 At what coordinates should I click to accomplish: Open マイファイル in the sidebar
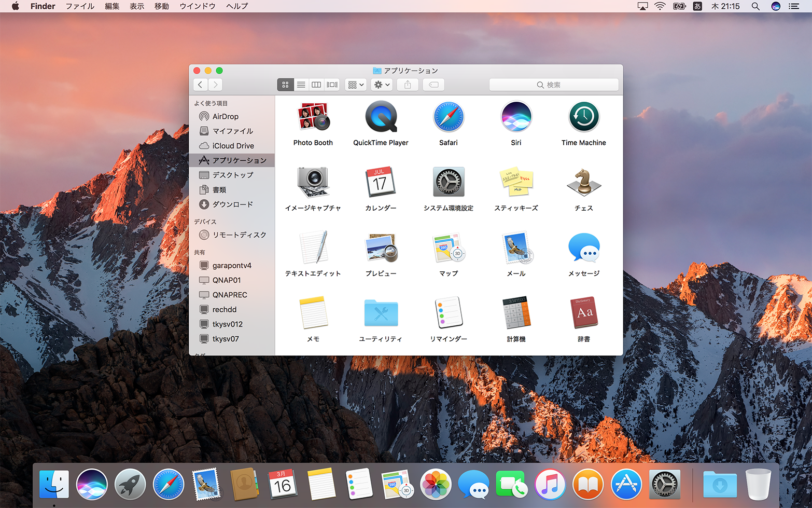pyautogui.click(x=232, y=131)
